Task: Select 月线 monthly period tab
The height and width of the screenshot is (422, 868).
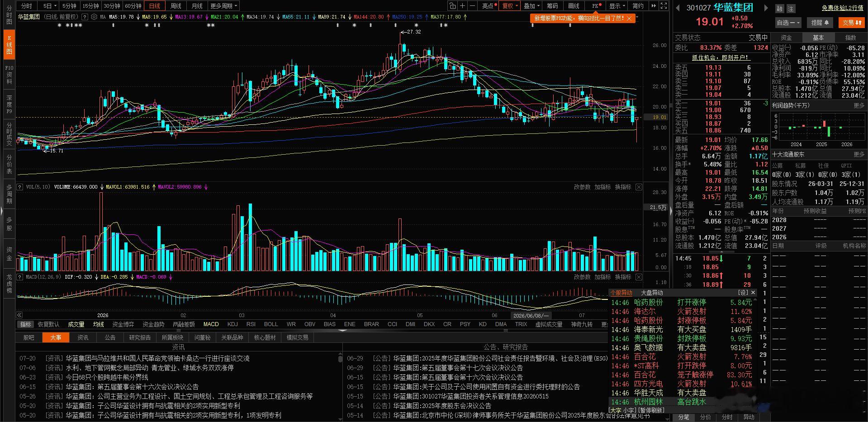Action: (x=197, y=6)
